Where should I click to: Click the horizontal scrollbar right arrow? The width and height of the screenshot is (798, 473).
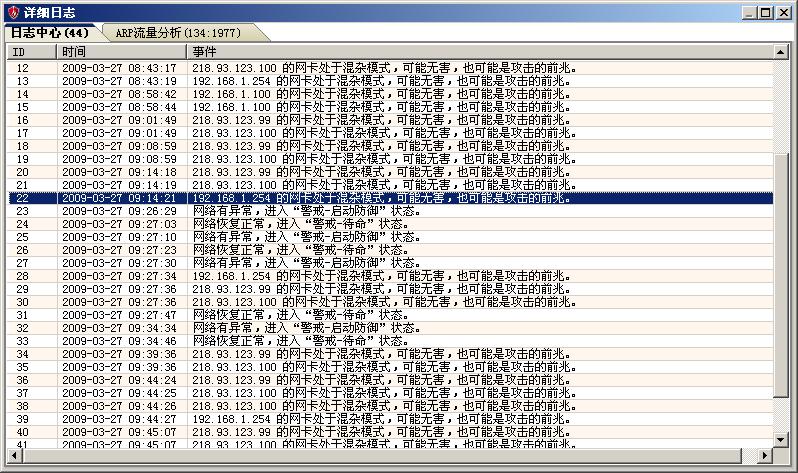coord(765,456)
